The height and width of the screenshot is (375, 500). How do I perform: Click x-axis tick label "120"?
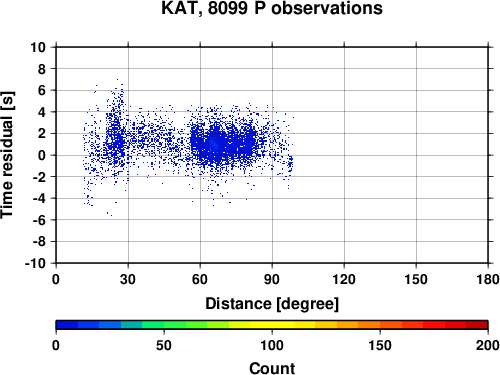pos(344,279)
